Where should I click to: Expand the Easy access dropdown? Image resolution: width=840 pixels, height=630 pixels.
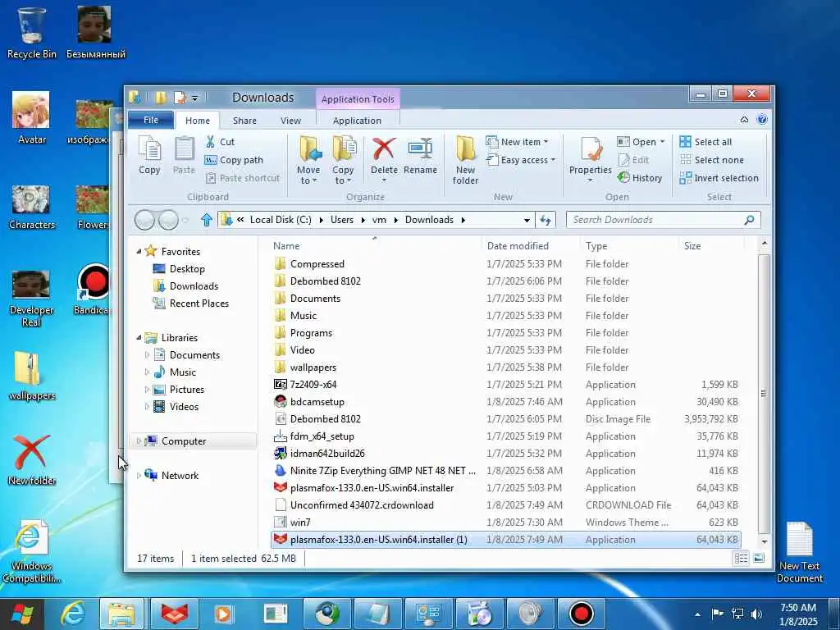[x=553, y=160]
